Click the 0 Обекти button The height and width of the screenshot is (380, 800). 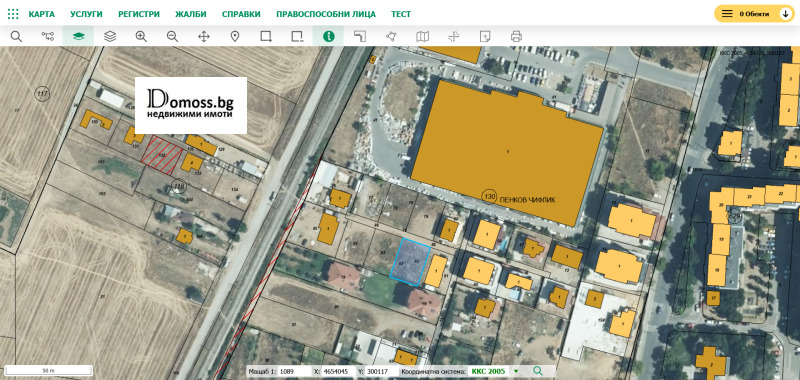pyautogui.click(x=754, y=14)
